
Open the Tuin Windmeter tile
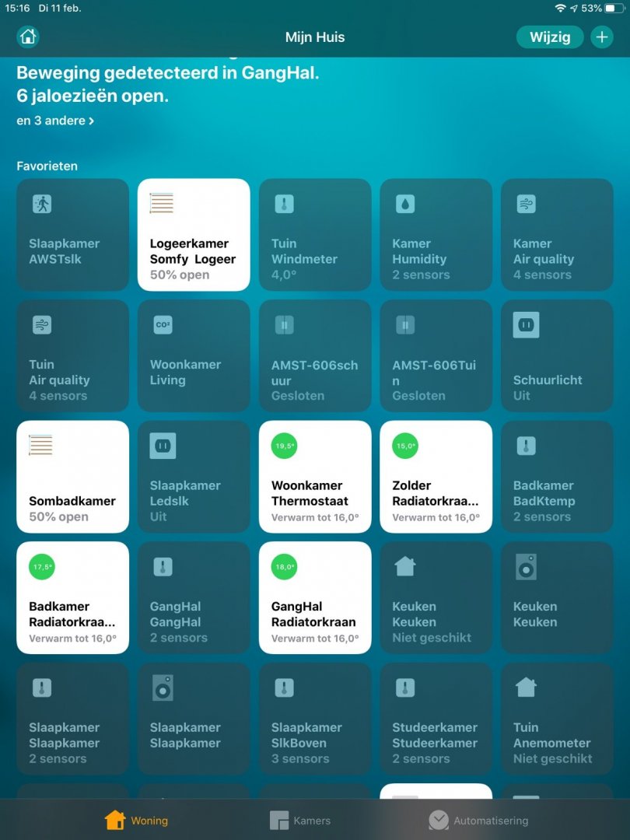point(315,235)
